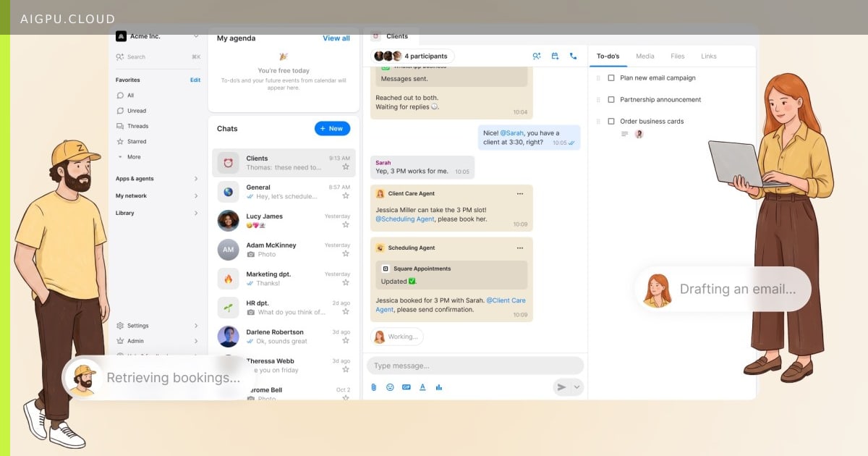
Task: Star the Adam McKinney chat
Action: coord(346,254)
